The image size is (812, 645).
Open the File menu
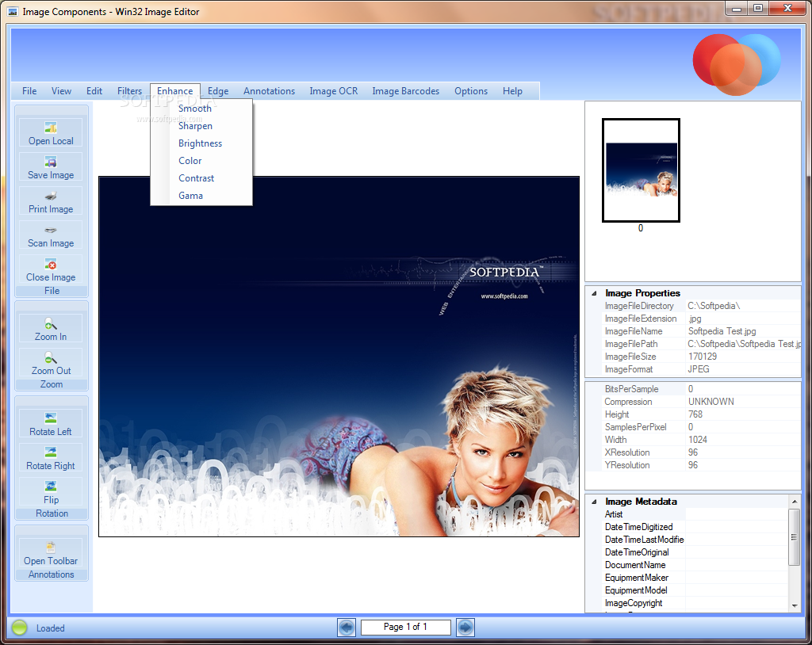(x=29, y=91)
